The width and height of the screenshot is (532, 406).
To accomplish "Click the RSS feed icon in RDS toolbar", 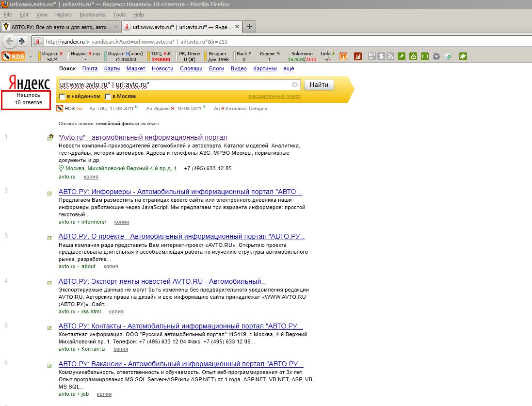I will point(390,56).
